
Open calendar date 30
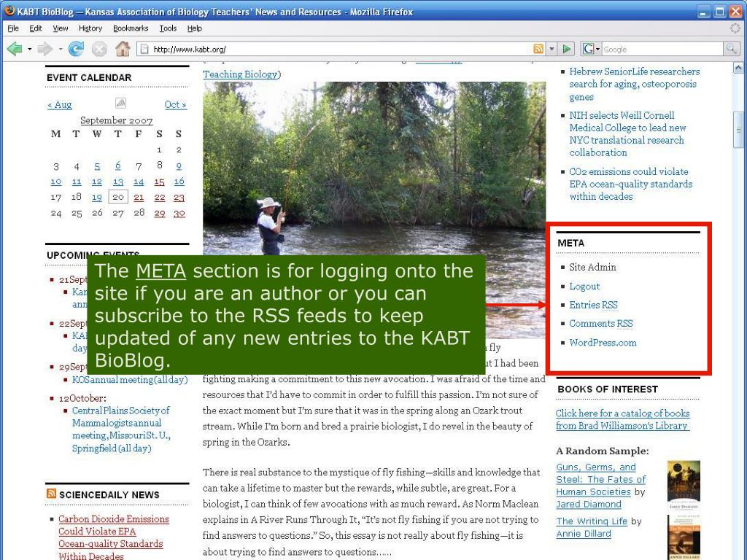tap(179, 214)
